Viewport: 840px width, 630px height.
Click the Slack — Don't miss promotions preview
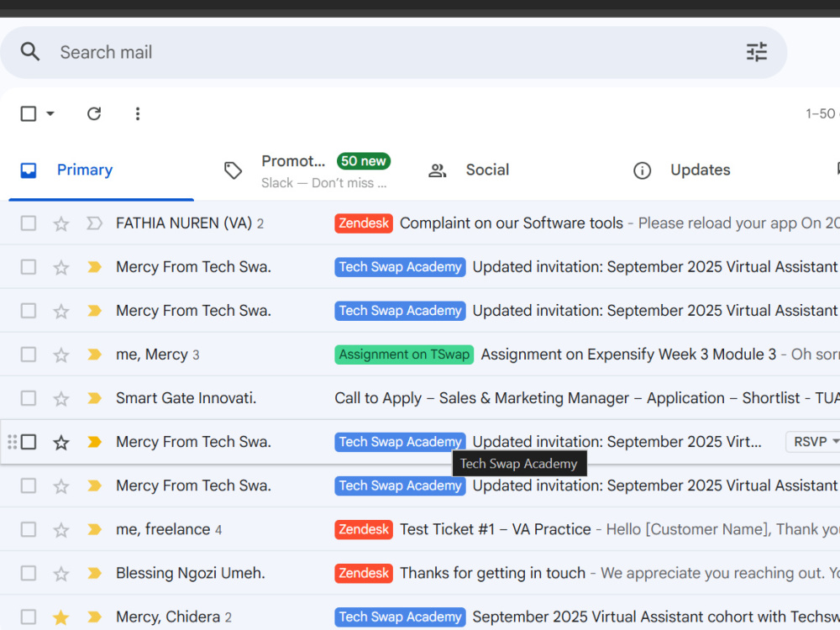(323, 183)
